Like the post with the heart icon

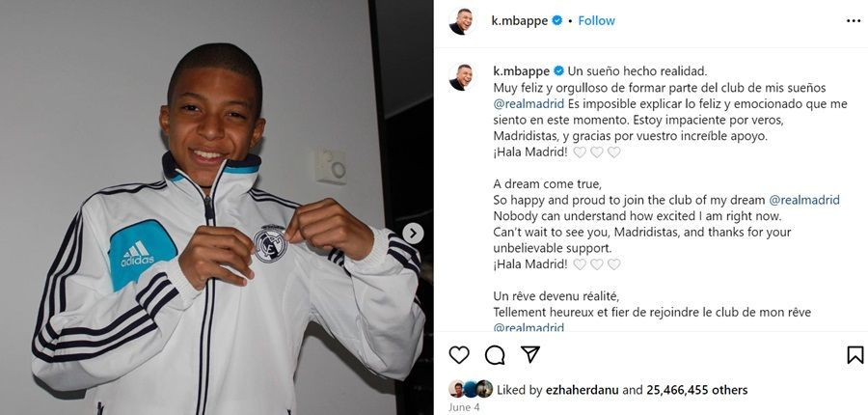(459, 354)
